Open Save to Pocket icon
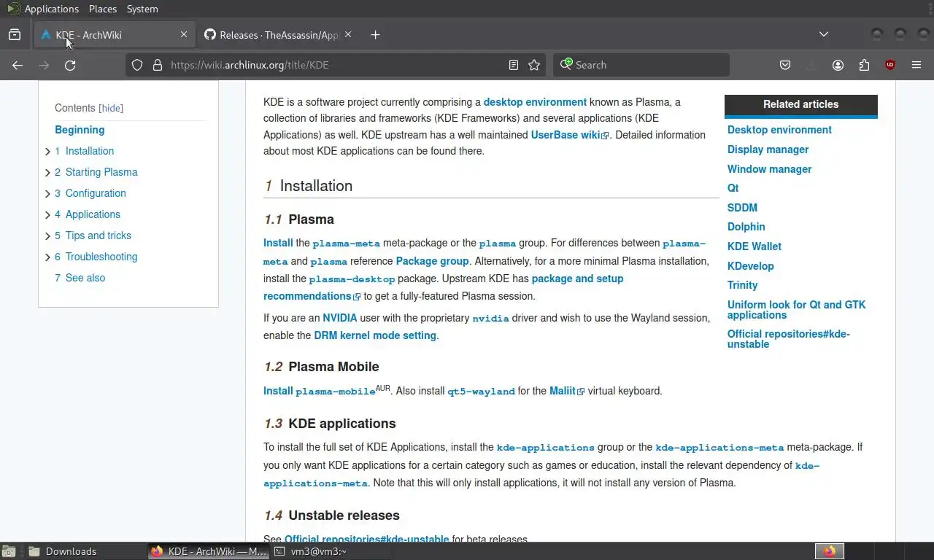Viewport: 934px width, 560px height. [785, 65]
